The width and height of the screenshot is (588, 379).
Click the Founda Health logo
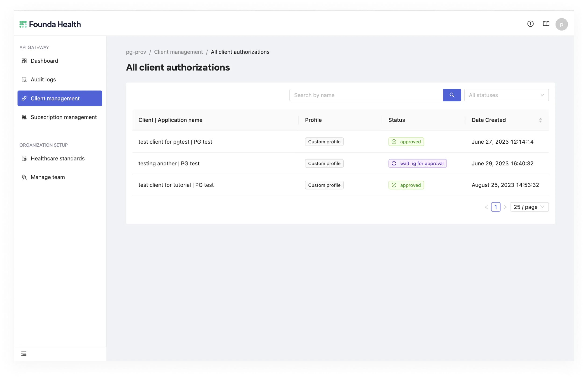pos(50,24)
